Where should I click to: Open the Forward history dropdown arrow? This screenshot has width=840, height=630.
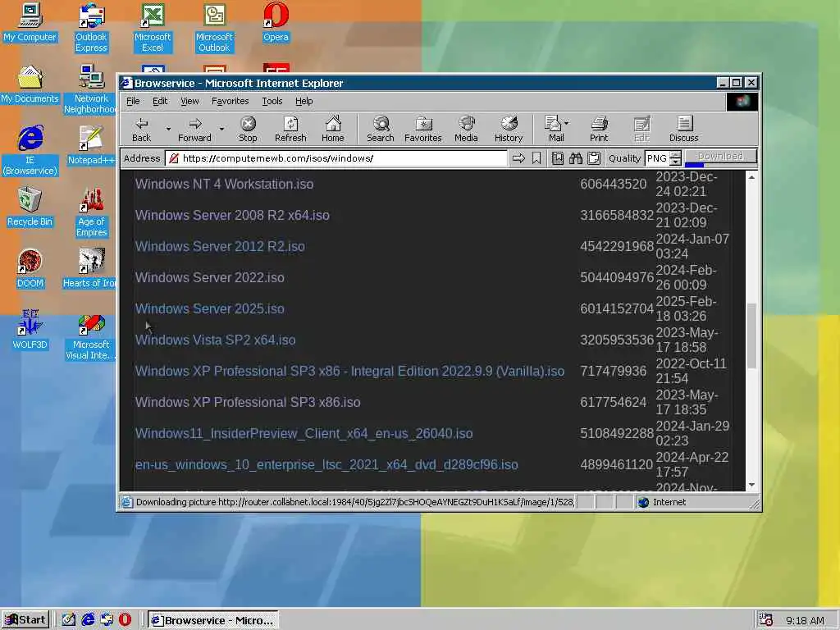221,129
